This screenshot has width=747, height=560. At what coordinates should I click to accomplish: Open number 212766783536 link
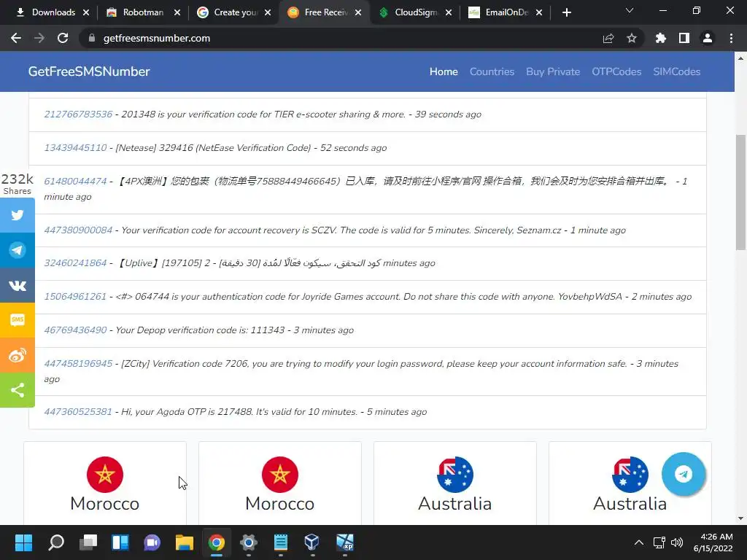(78, 114)
